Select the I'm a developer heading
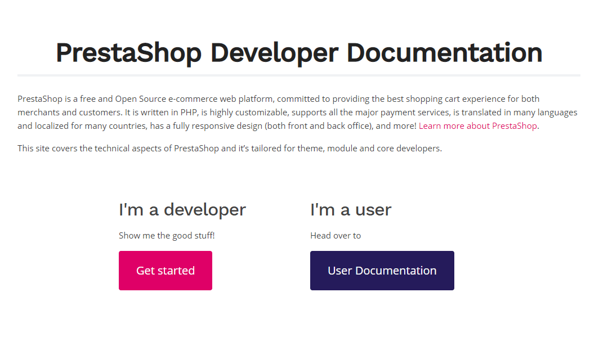The width and height of the screenshot is (599, 364). click(x=182, y=209)
